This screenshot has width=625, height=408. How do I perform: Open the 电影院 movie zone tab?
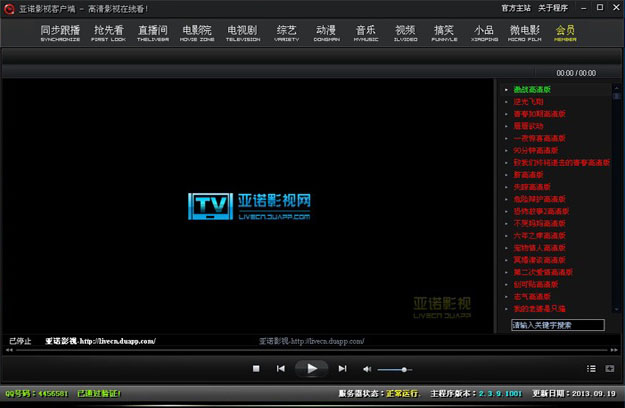click(x=197, y=33)
